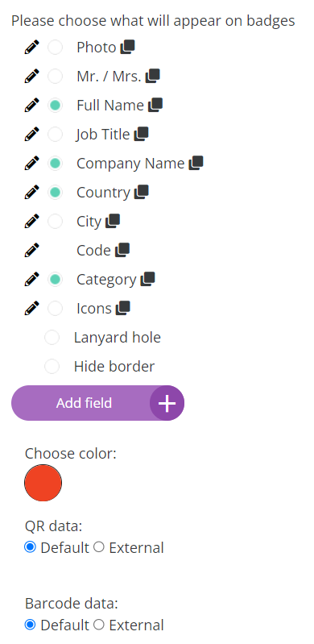
Task: Click the duplicate icon next to Mr. / Mrs.
Action: tap(153, 76)
